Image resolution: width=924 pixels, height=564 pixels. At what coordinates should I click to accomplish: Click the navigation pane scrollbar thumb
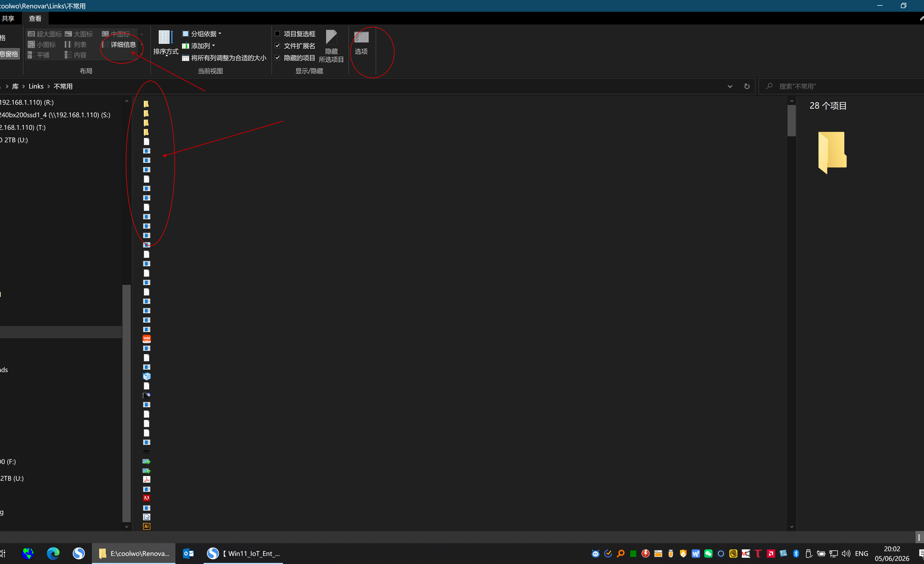(126, 403)
